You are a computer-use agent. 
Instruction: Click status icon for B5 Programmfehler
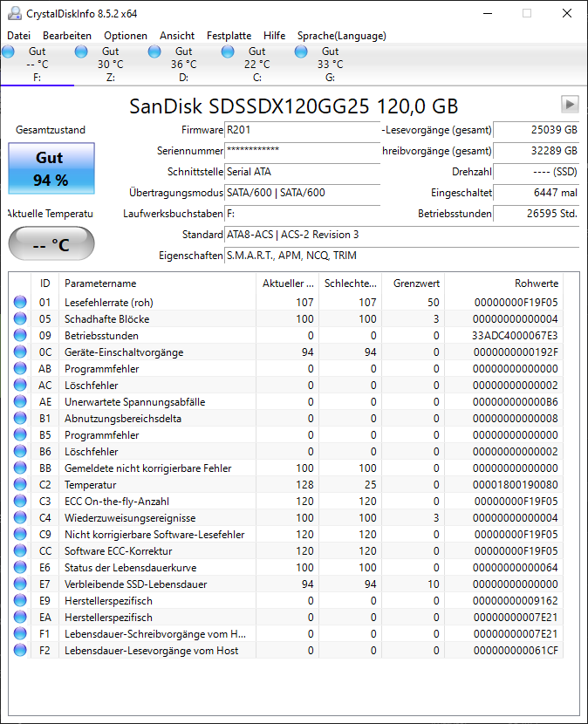click(20, 435)
